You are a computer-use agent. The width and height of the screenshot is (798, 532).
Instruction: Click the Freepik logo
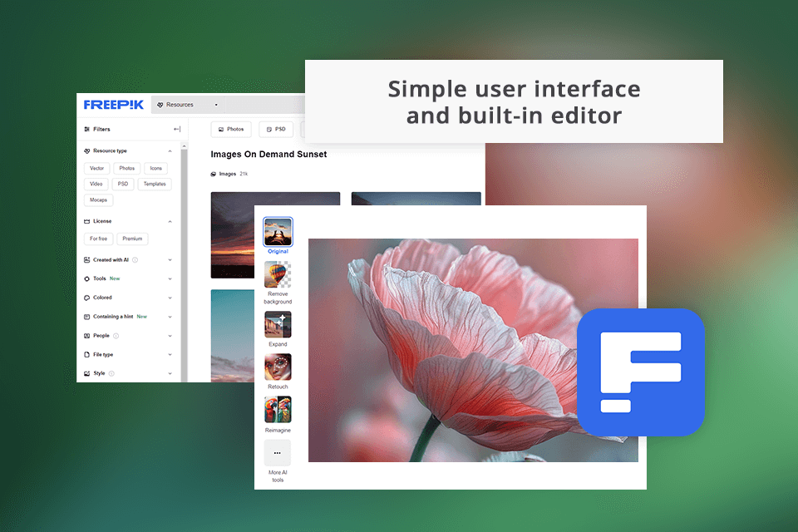click(114, 105)
